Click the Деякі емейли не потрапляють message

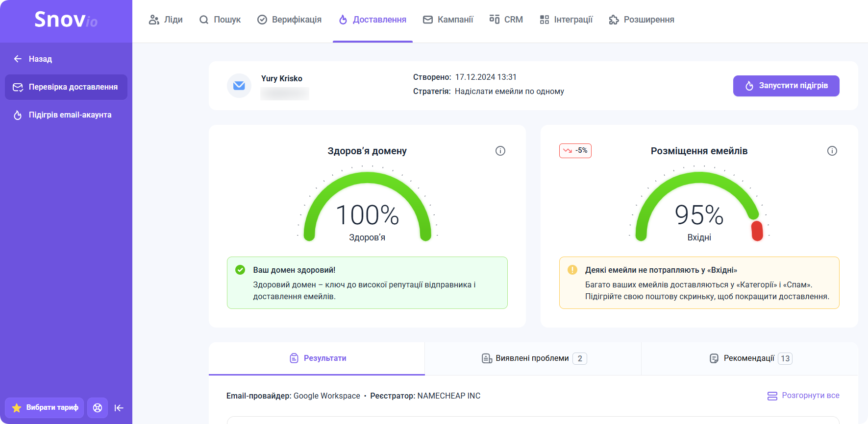[661, 270]
